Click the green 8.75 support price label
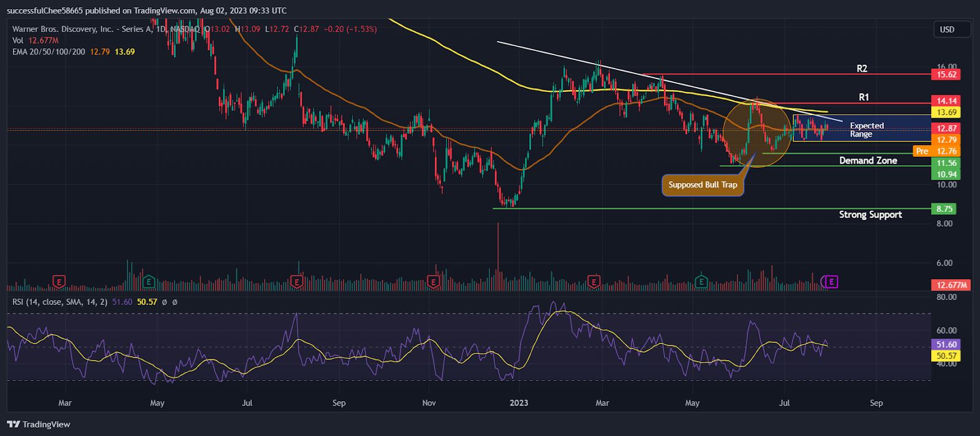This screenshot has height=436, width=980. [x=944, y=209]
